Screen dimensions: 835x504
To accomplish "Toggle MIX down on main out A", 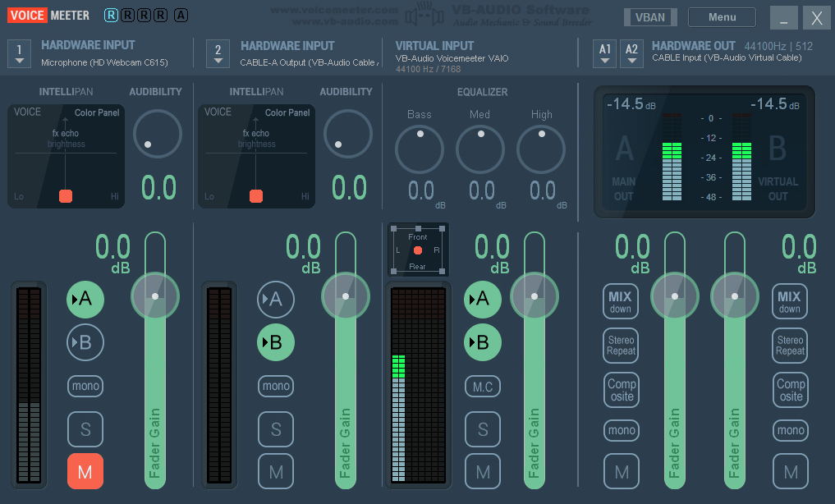I will (x=621, y=302).
